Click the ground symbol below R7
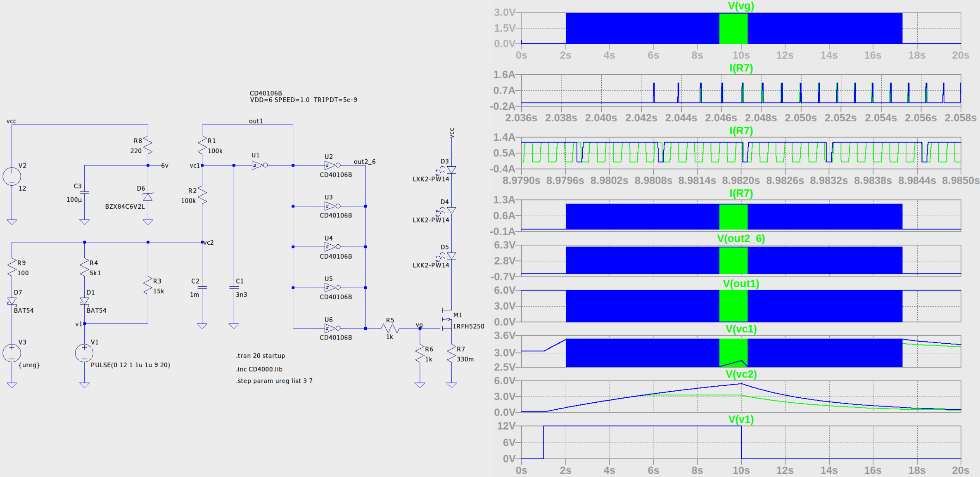This screenshot has width=980, height=477. pyautogui.click(x=451, y=385)
